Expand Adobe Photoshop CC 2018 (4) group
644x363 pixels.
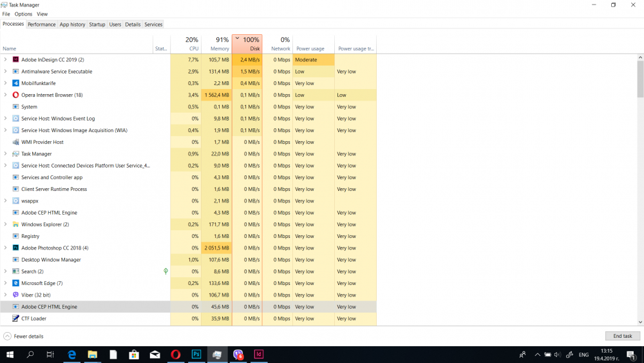(x=5, y=248)
